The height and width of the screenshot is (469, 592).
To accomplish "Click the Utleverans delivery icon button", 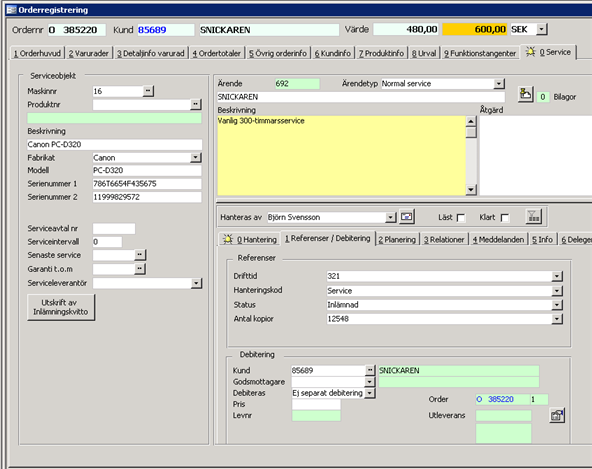I will click(557, 415).
